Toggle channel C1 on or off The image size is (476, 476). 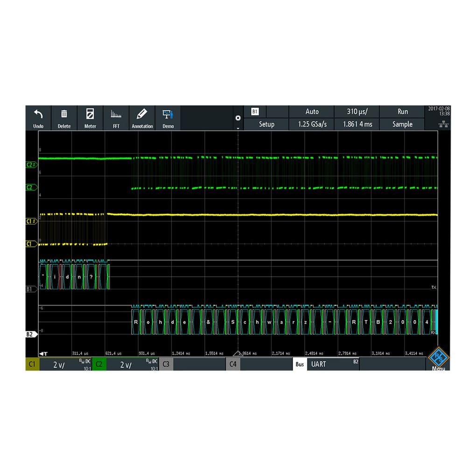click(32, 364)
